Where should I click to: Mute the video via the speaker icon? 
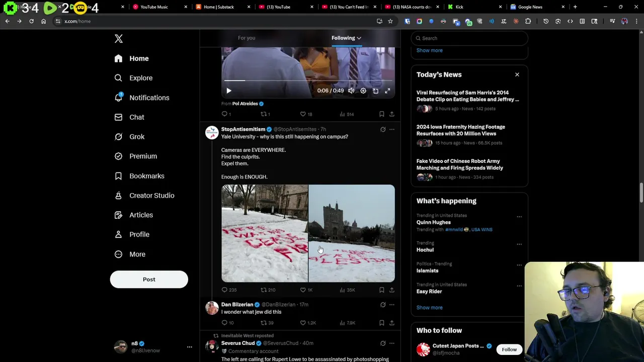351,91
